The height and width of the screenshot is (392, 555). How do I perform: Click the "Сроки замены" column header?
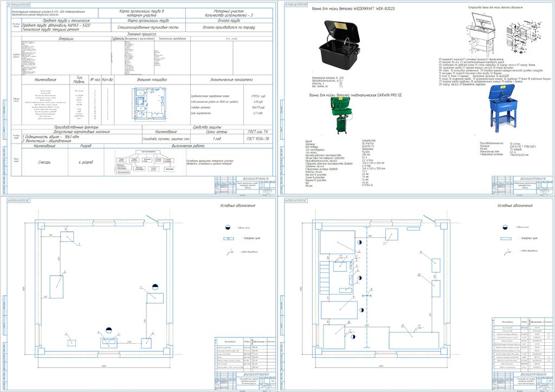click(x=217, y=132)
